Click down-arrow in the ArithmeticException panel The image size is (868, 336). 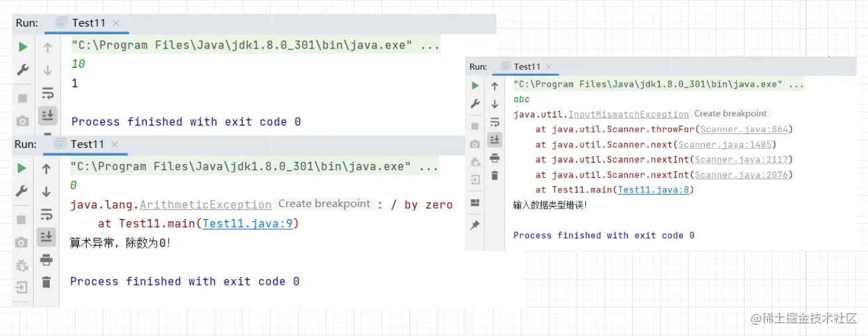(46, 191)
